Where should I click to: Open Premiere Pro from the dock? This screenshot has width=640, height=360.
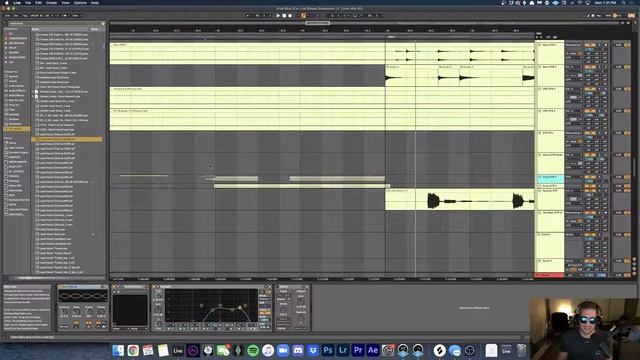(358, 350)
